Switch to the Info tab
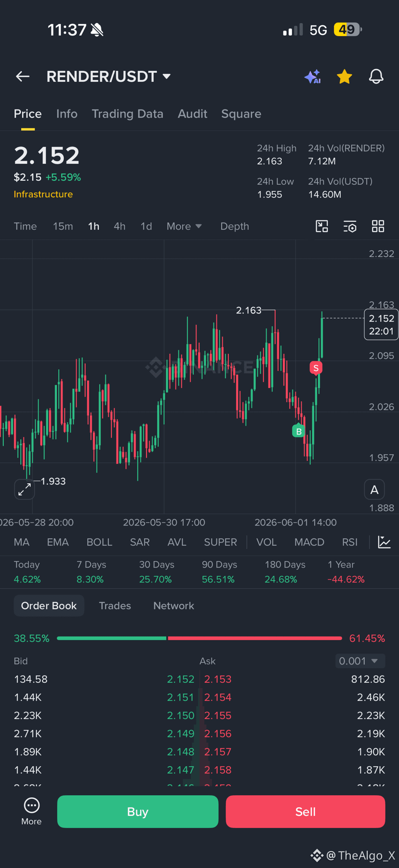 tap(66, 114)
